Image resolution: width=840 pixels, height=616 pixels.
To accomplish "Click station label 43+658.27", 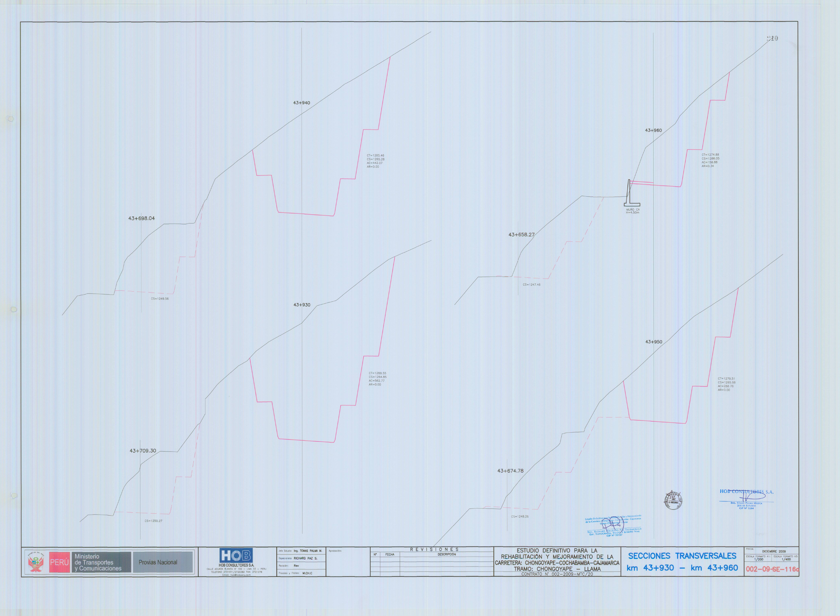I will (x=522, y=235).
